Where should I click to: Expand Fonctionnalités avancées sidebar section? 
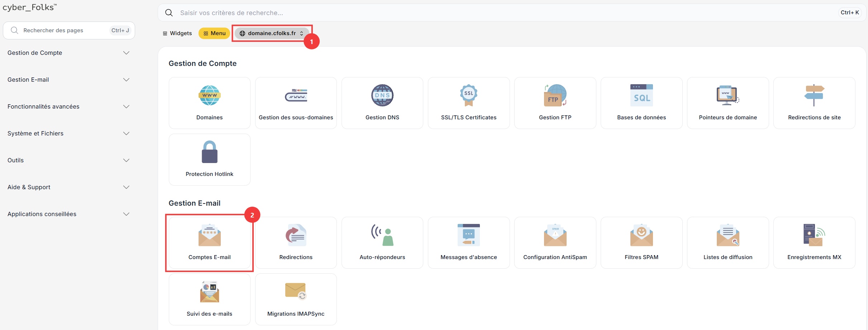tap(68, 106)
